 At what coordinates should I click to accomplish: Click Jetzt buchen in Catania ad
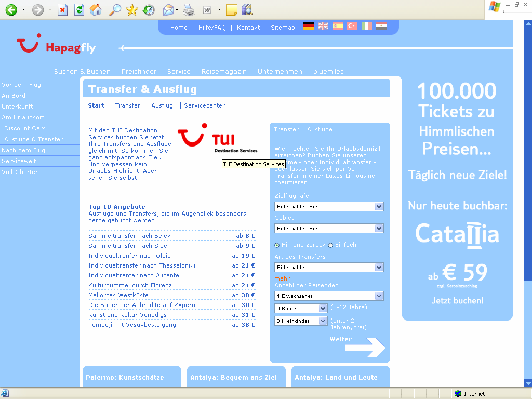457,301
